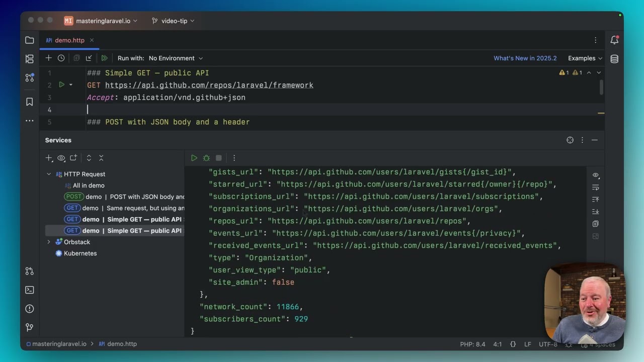Click PHP: 8.4 language level indicator
This screenshot has width=644, height=362.
(x=472, y=344)
